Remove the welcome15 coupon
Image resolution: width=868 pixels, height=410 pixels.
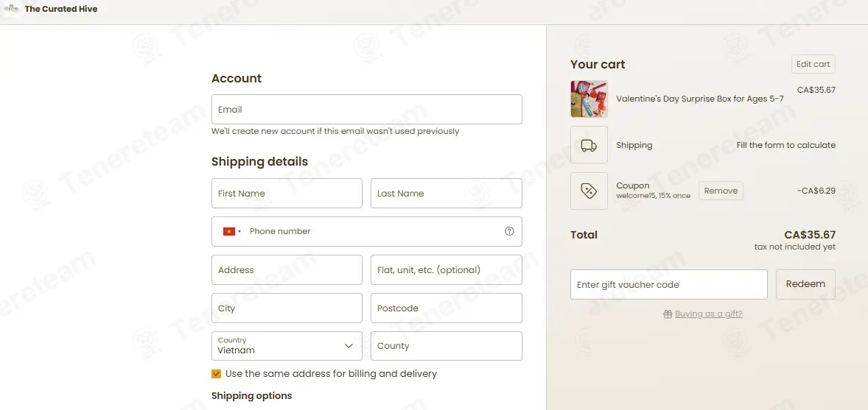721,191
